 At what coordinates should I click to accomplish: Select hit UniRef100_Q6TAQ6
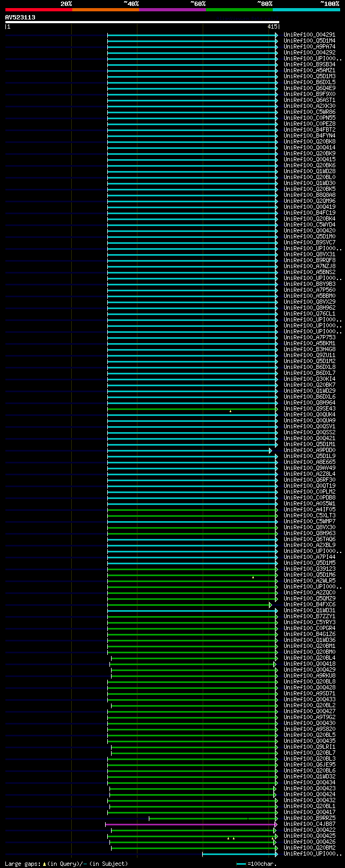coord(309,539)
